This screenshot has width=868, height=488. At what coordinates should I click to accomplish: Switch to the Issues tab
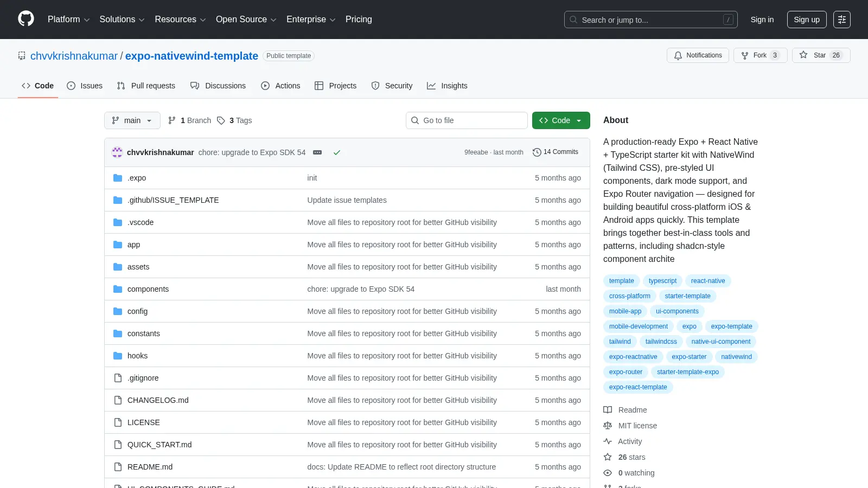click(x=85, y=86)
